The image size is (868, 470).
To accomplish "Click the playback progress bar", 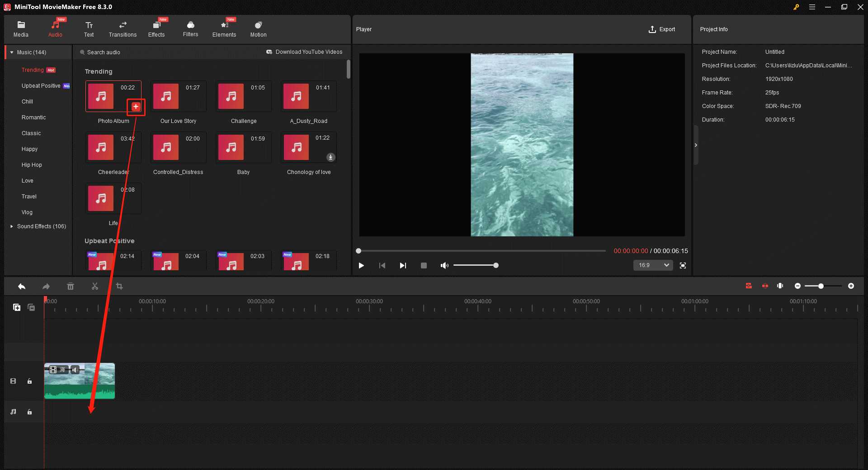I will point(482,251).
